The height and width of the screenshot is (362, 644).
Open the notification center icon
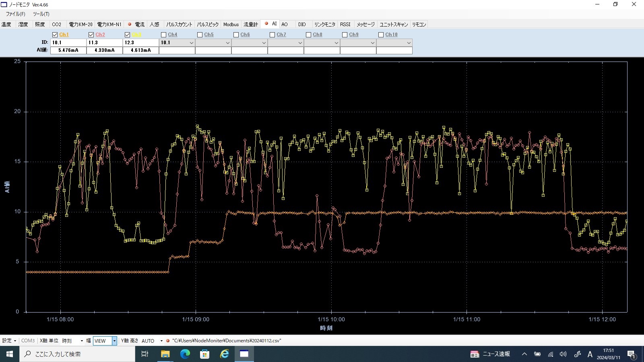click(x=631, y=354)
